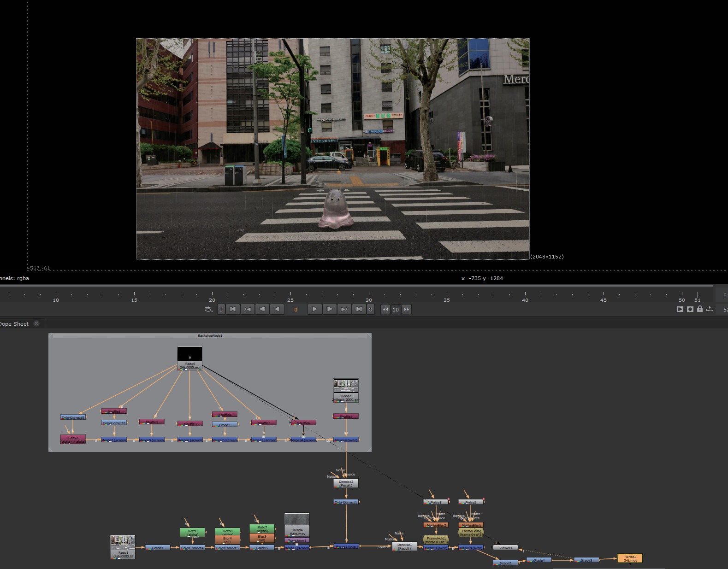The image size is (728, 569).
Task: Skip back by the frame increment
Action: 385,309
